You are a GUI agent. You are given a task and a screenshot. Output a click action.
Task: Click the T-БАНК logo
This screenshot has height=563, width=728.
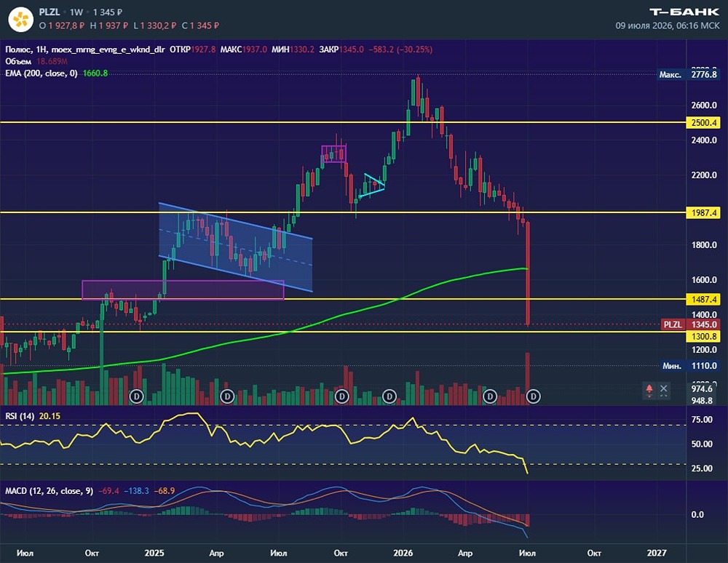pos(684,12)
